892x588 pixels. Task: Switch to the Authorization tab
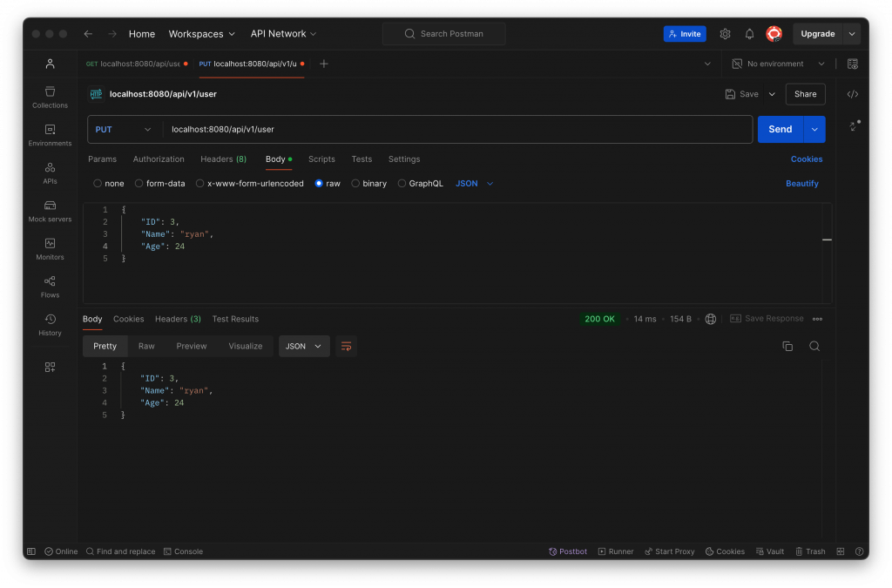click(x=159, y=159)
